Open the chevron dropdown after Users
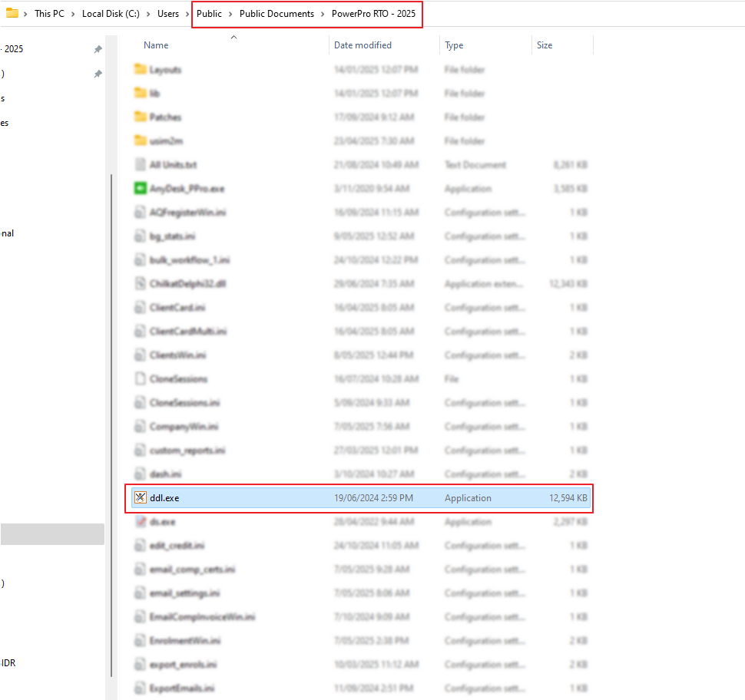The width and height of the screenshot is (745, 700). (x=187, y=14)
